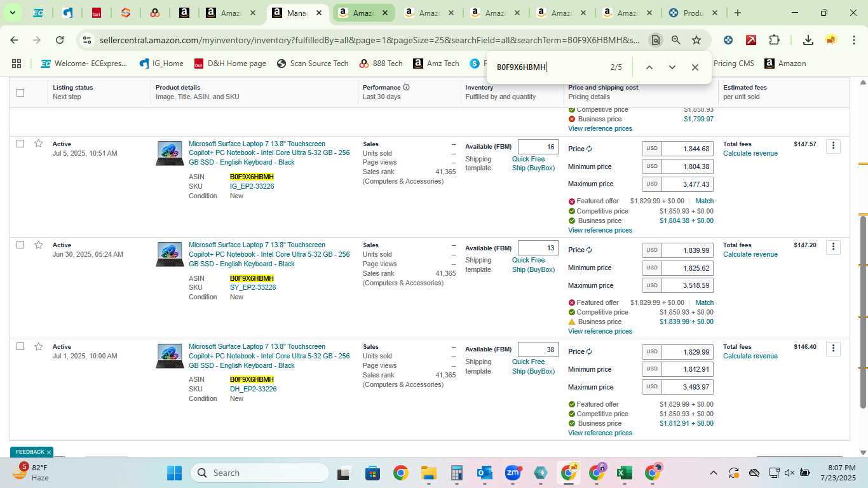868x488 pixels.
Task: Open Outlook from the taskbar
Action: pos(485,473)
